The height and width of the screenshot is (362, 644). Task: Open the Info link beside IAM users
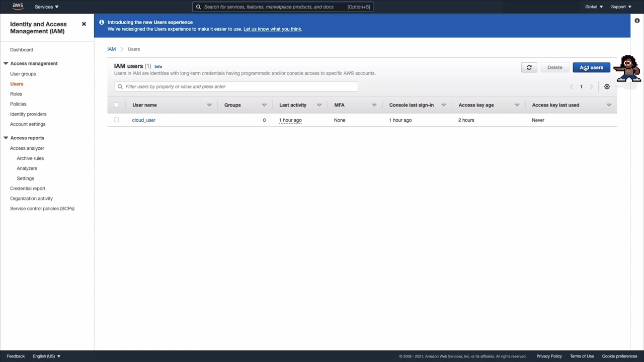tap(158, 66)
